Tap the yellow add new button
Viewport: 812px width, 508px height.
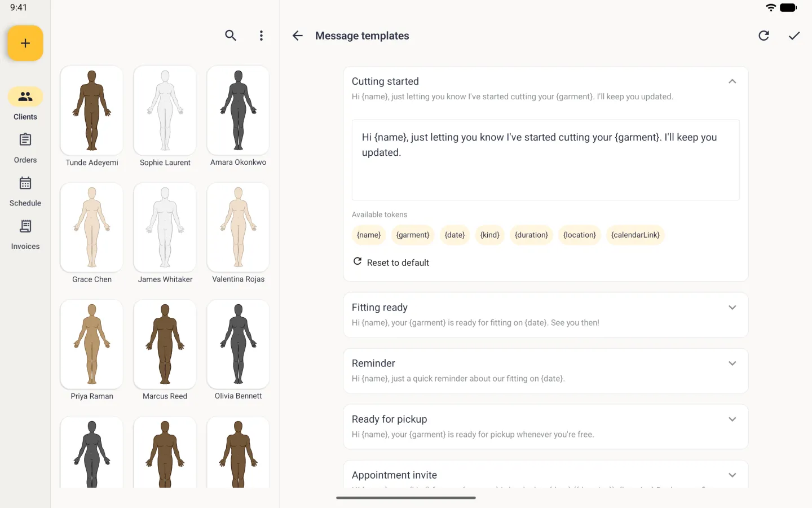(x=25, y=43)
